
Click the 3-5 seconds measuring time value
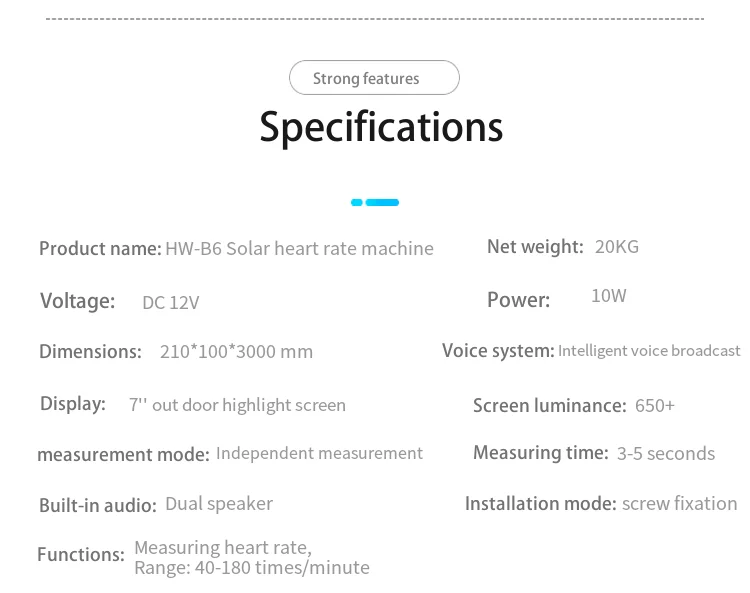tap(666, 453)
